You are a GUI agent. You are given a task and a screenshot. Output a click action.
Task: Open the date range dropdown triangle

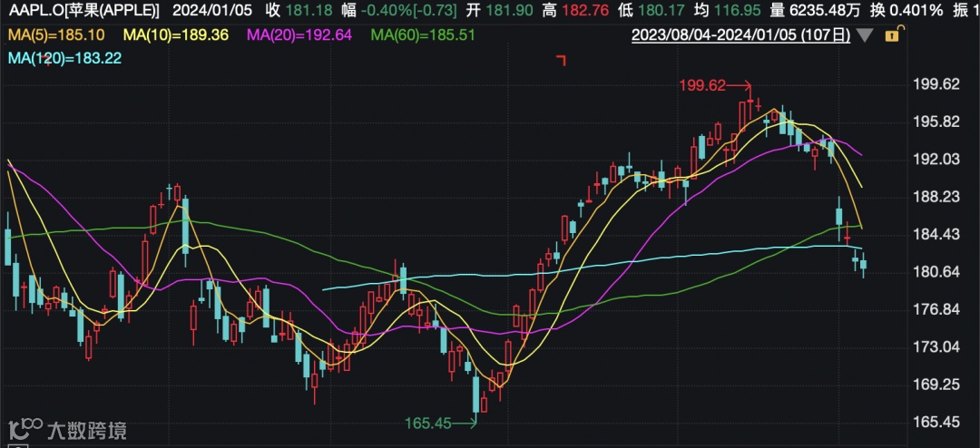tap(865, 35)
